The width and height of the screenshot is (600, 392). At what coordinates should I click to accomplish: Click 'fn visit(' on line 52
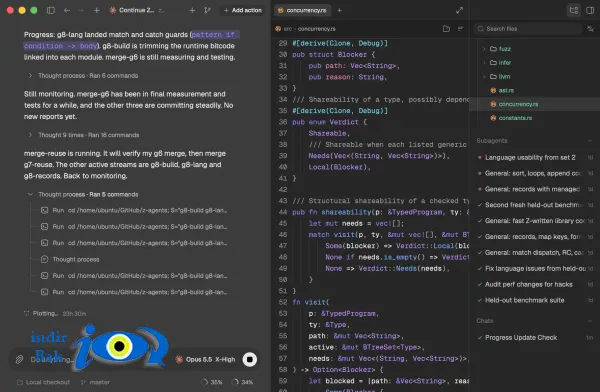[311, 302]
